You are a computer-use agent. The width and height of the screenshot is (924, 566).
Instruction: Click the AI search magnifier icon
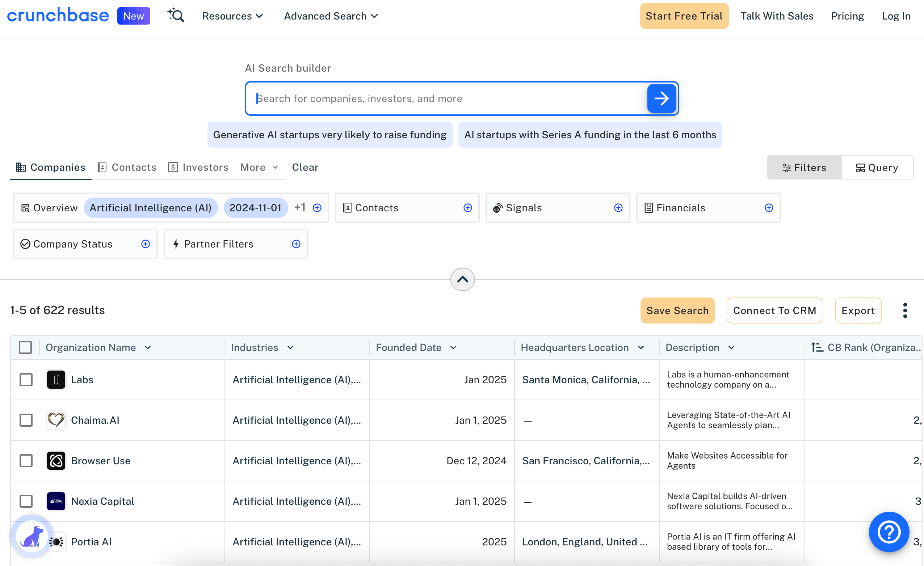pos(176,16)
